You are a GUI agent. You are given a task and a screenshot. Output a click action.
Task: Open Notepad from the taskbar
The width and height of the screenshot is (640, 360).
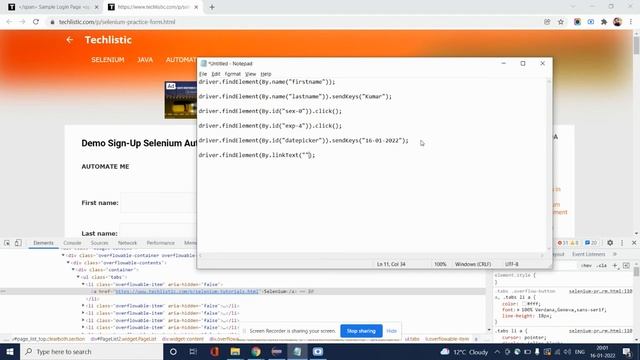click(298, 351)
